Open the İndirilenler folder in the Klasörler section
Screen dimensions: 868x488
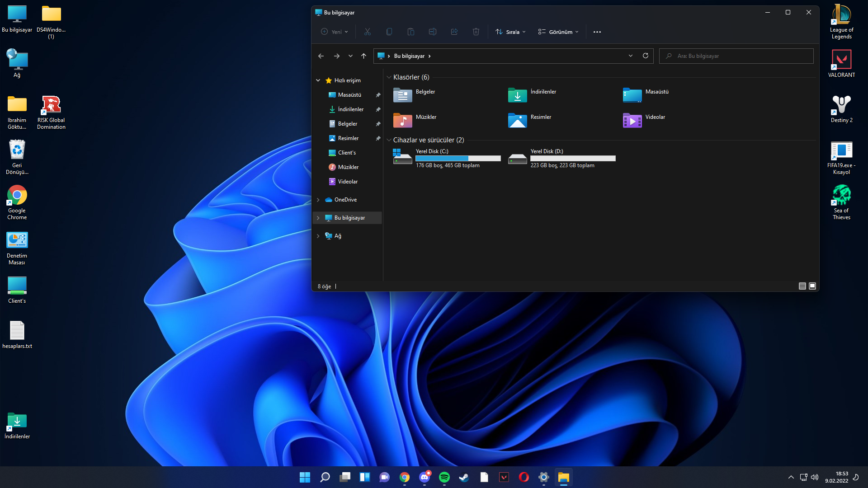[x=533, y=95]
